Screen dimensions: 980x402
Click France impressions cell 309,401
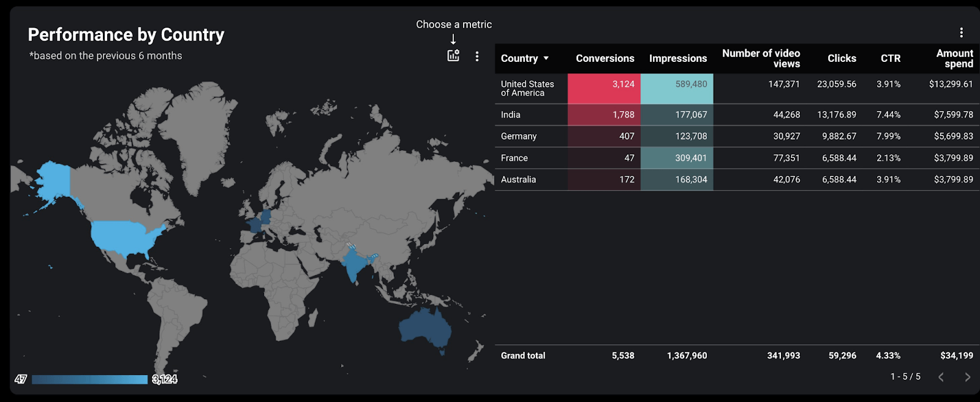677,158
